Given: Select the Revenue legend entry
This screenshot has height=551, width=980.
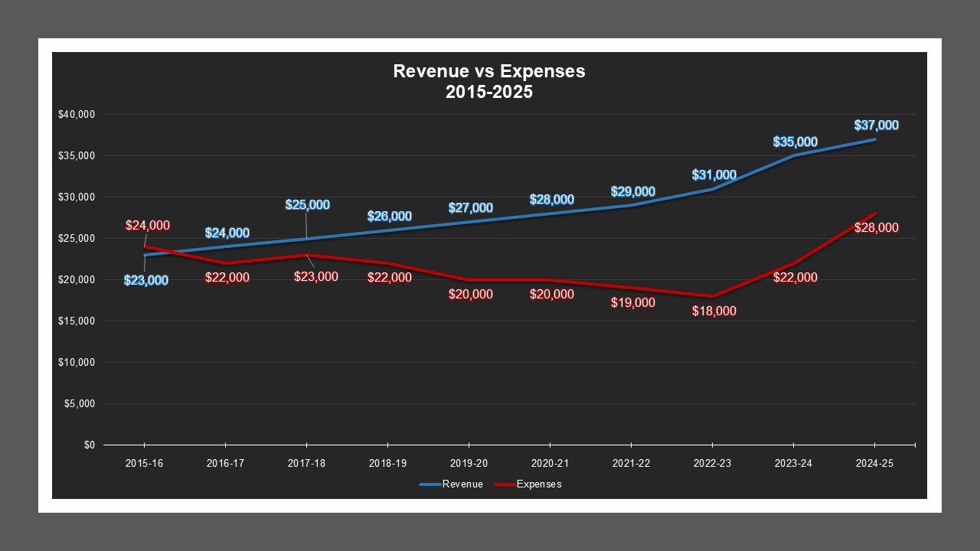Looking at the screenshot, I should (462, 484).
